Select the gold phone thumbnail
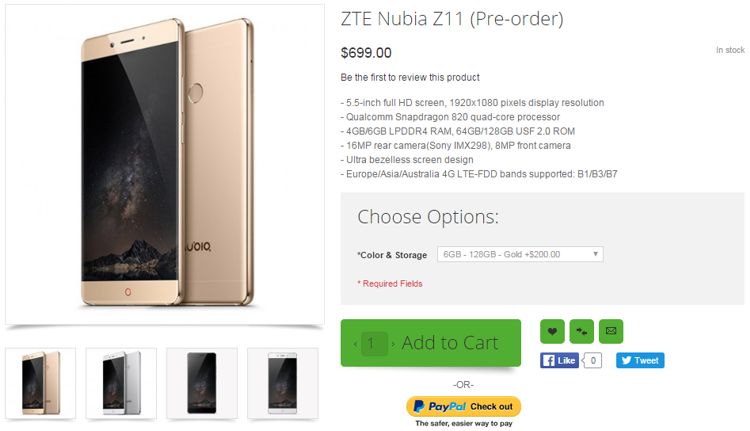The height and width of the screenshot is (431, 750). click(40, 381)
